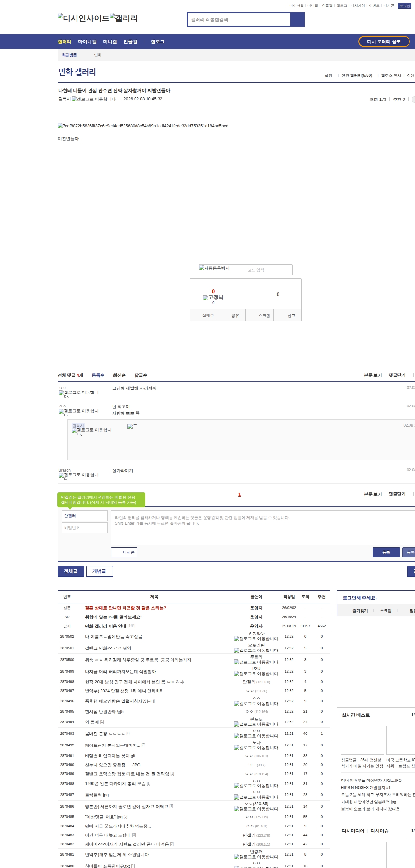Open 마이너갤 in the blue navigation bar

(87, 41)
